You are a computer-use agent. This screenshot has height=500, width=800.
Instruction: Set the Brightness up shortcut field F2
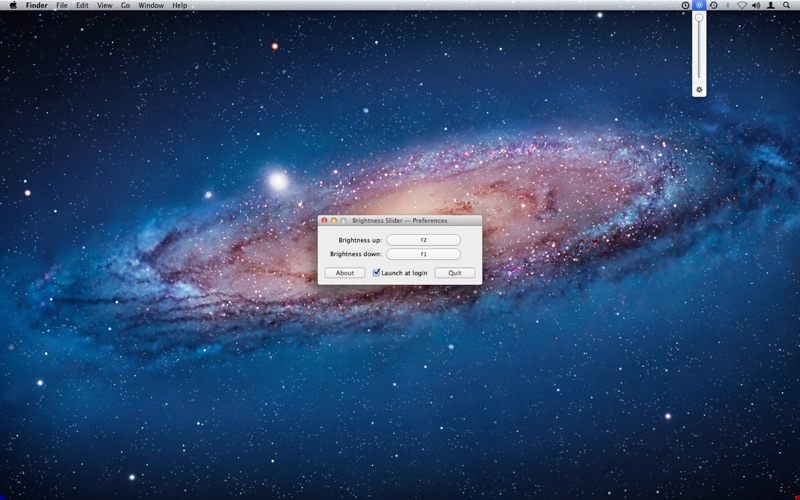point(423,240)
